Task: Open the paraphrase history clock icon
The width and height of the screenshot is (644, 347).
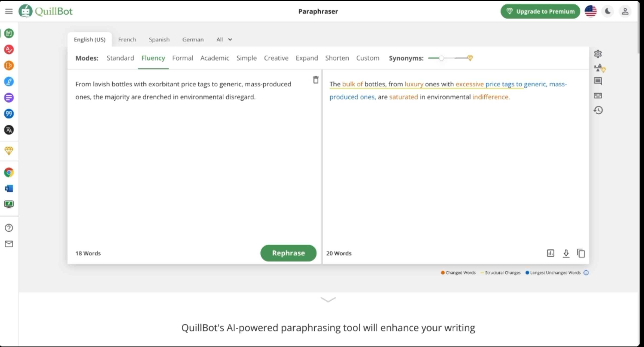Action: point(598,110)
